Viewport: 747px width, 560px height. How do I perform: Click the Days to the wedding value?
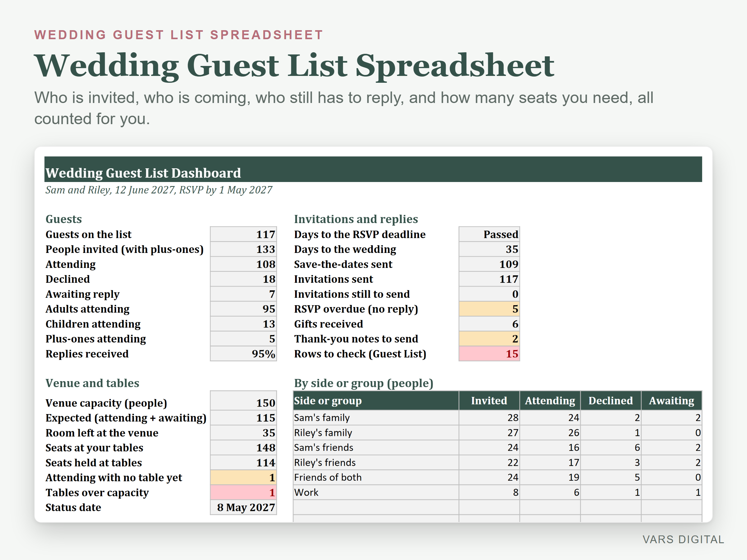(x=489, y=249)
